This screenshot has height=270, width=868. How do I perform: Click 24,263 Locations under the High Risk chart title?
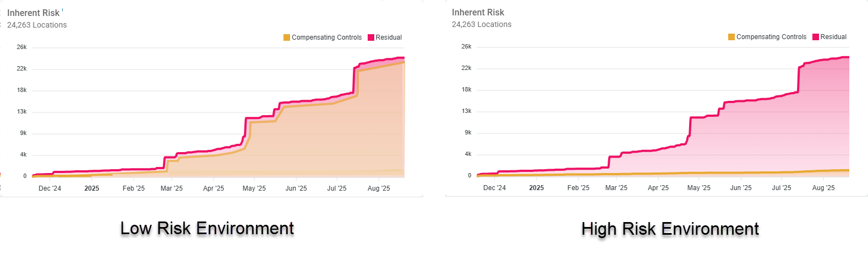[482, 24]
